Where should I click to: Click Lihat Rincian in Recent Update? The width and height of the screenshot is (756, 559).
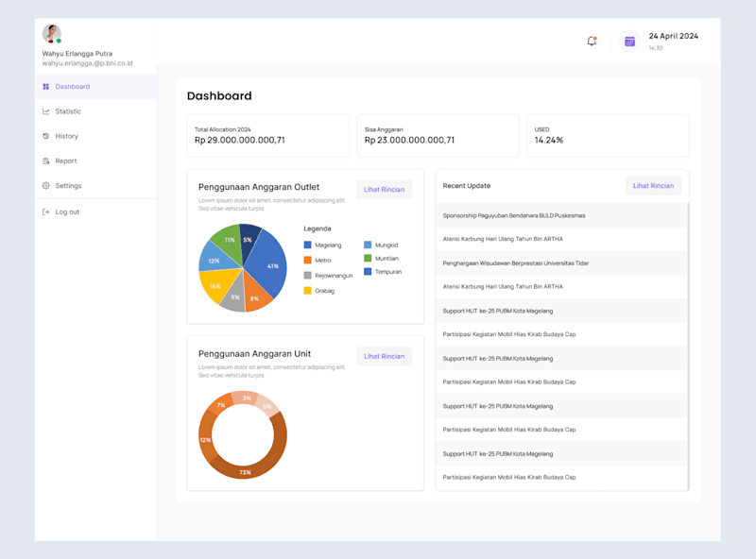point(653,185)
